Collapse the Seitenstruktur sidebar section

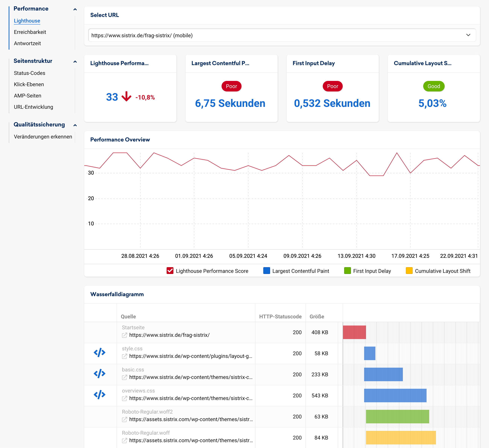tap(75, 62)
